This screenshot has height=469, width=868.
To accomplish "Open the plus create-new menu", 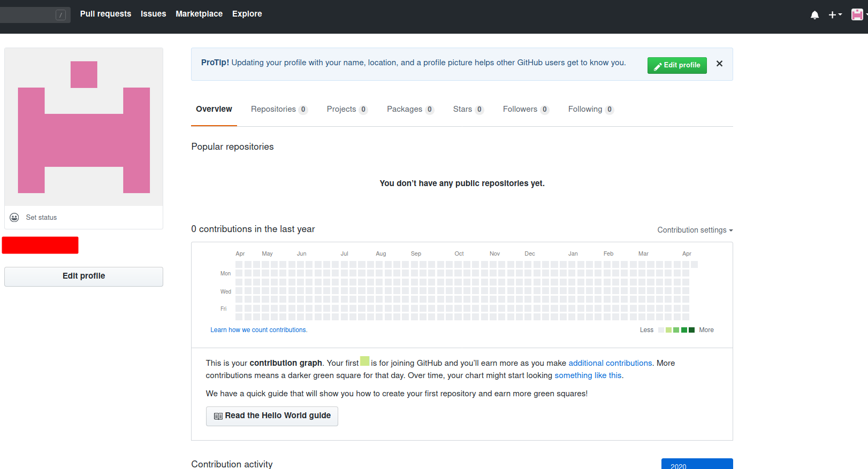I will click(835, 15).
